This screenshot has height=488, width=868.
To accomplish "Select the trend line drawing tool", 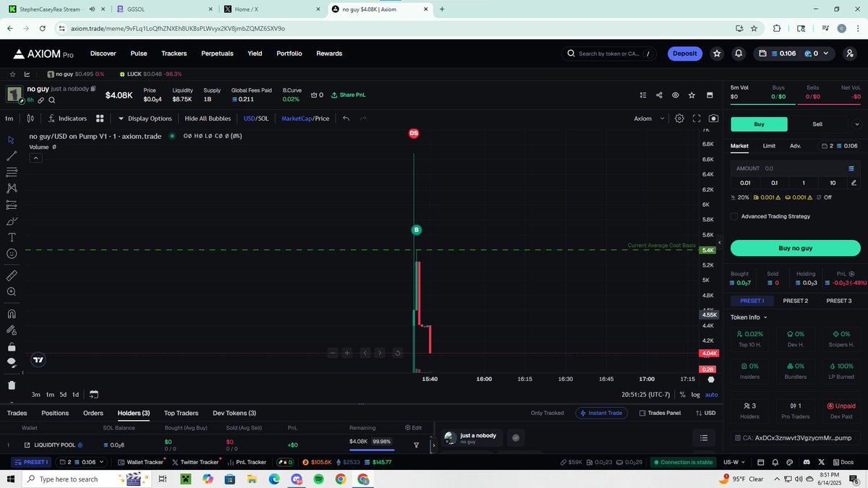I will coord(11,155).
